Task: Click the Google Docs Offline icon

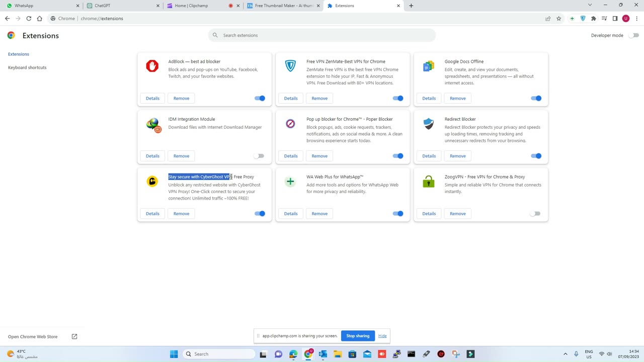Action: pos(429,66)
